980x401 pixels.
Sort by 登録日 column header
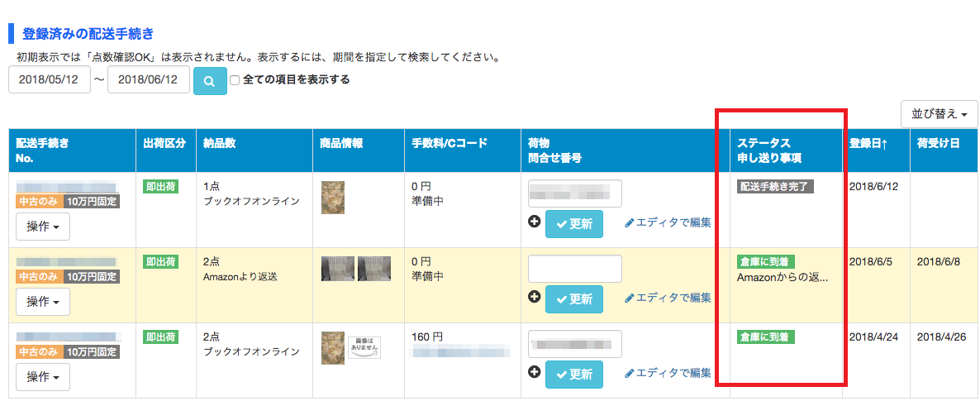pos(868,143)
